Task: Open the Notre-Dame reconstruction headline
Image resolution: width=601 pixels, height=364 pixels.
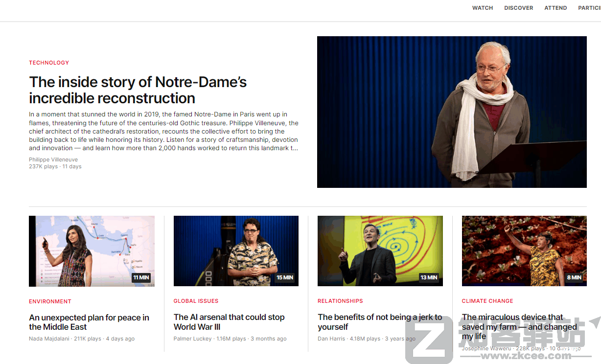Action: coord(138,90)
